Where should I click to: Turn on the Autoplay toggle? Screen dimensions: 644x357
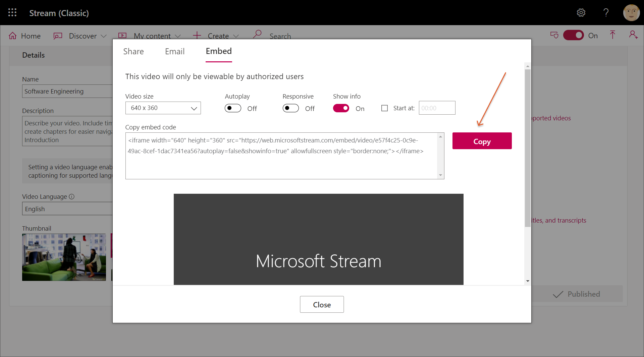(233, 108)
